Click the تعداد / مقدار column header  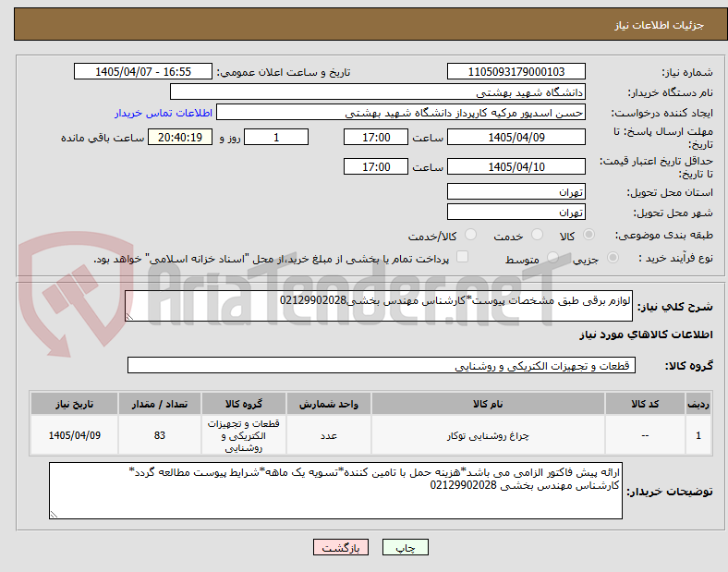(x=160, y=404)
